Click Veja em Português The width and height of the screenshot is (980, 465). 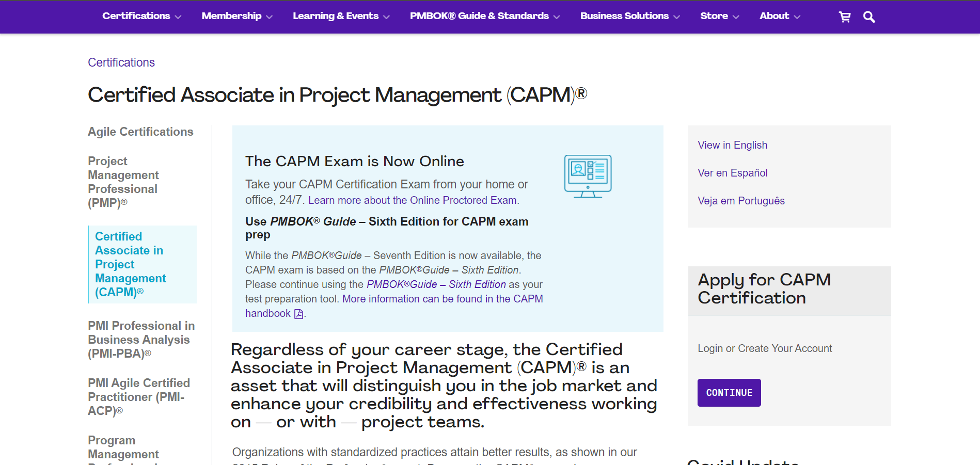[x=741, y=201]
